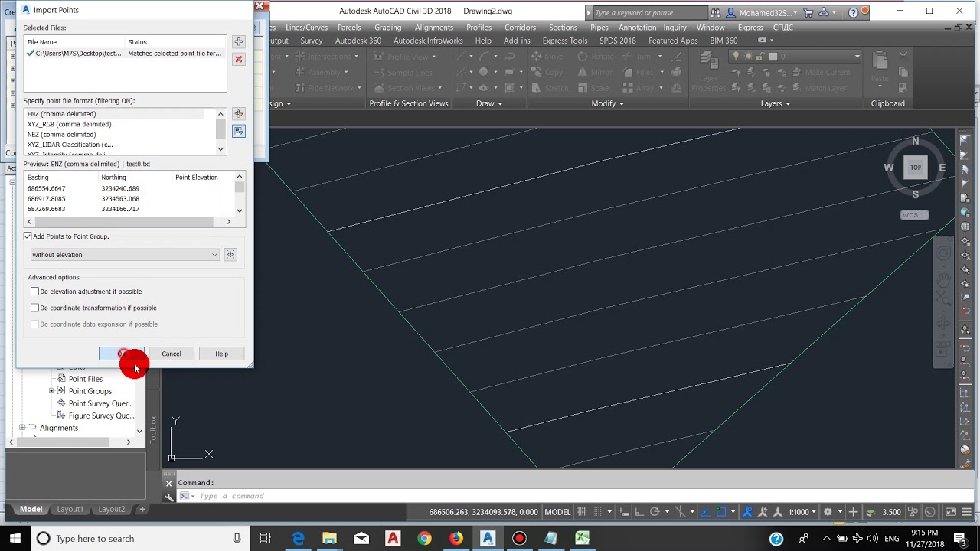
Task: Toggle the drawing grid display icon
Action: coord(582,512)
